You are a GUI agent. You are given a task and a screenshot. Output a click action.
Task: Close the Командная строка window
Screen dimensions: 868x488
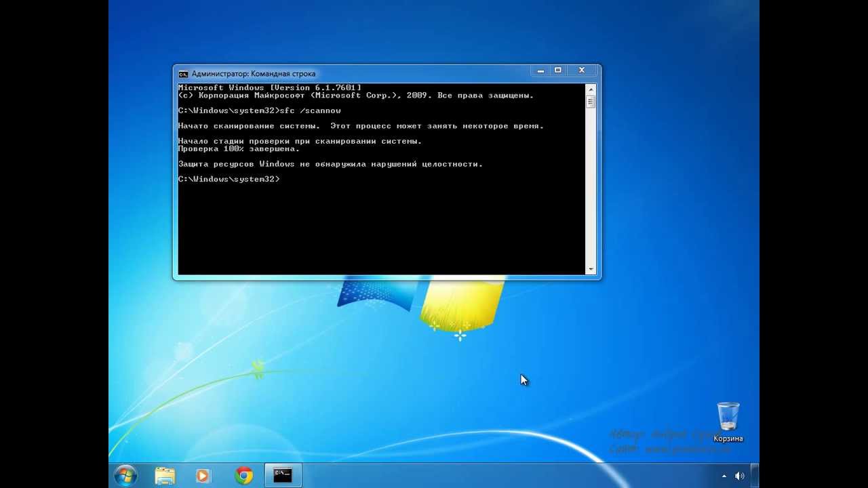coord(581,70)
